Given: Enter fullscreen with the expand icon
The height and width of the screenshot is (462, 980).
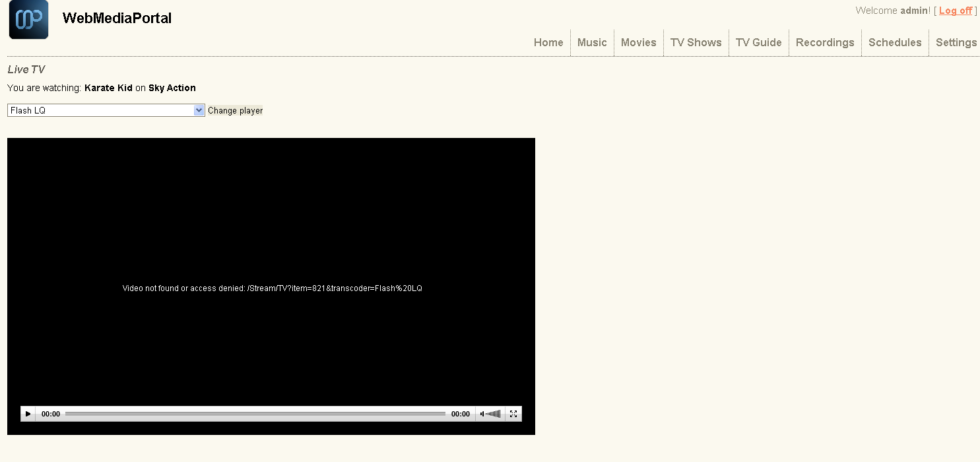Looking at the screenshot, I should (x=513, y=414).
